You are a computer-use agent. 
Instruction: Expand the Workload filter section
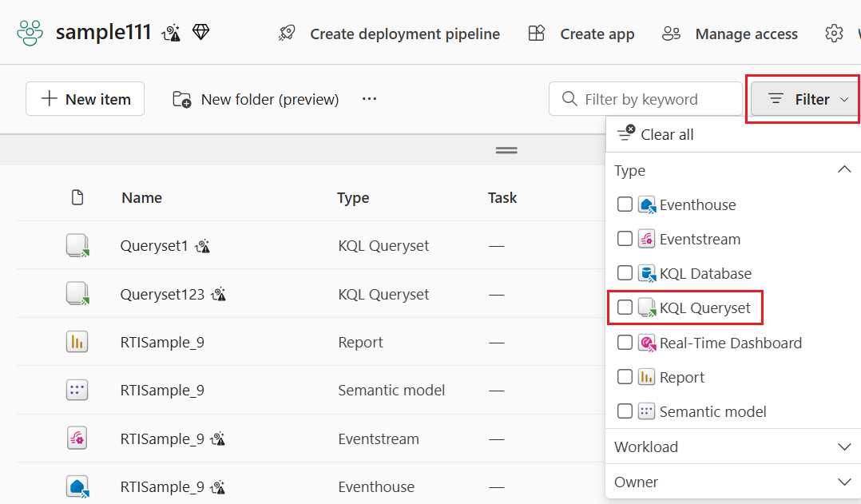[x=733, y=447]
